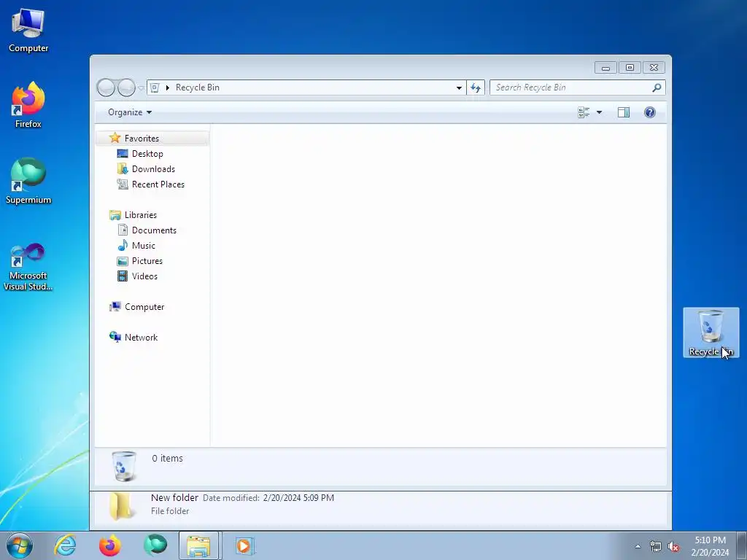Open address bar previous locations dropdown
The image size is (747, 560).
tap(459, 87)
